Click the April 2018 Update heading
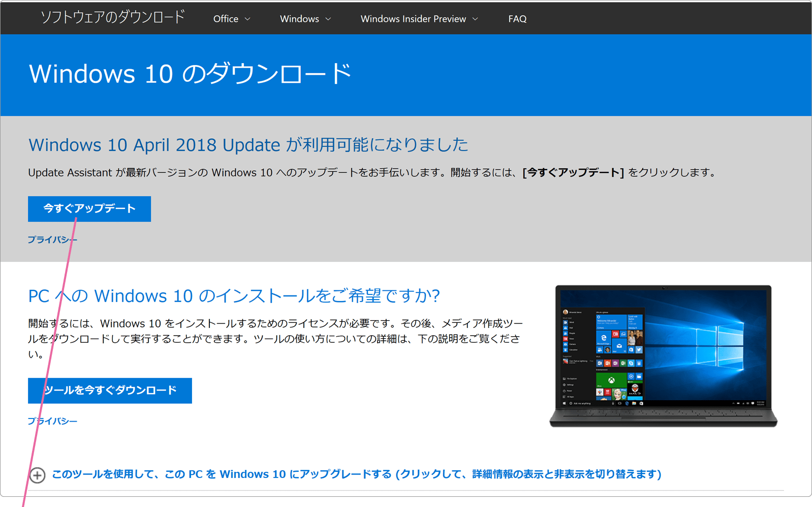Image resolution: width=812 pixels, height=507 pixels. pos(248,145)
